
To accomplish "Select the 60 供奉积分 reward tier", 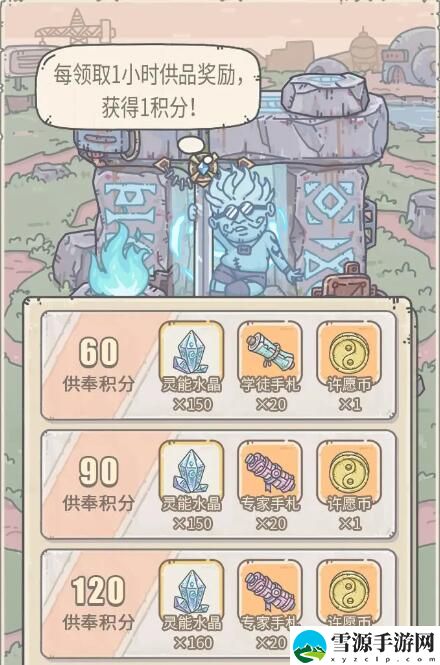I will tap(219, 366).
